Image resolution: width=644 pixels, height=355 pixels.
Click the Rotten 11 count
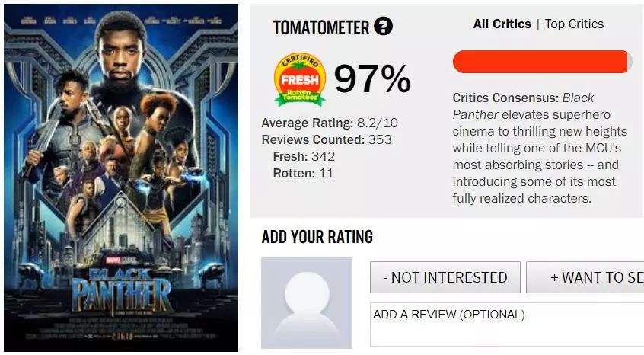(x=304, y=174)
